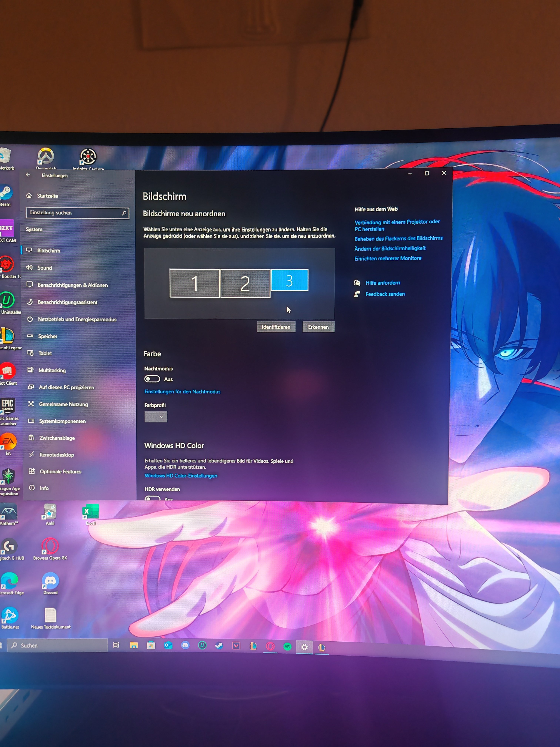The image size is (560, 747).
Task: Open the Multitasking settings page
Action: click(52, 371)
